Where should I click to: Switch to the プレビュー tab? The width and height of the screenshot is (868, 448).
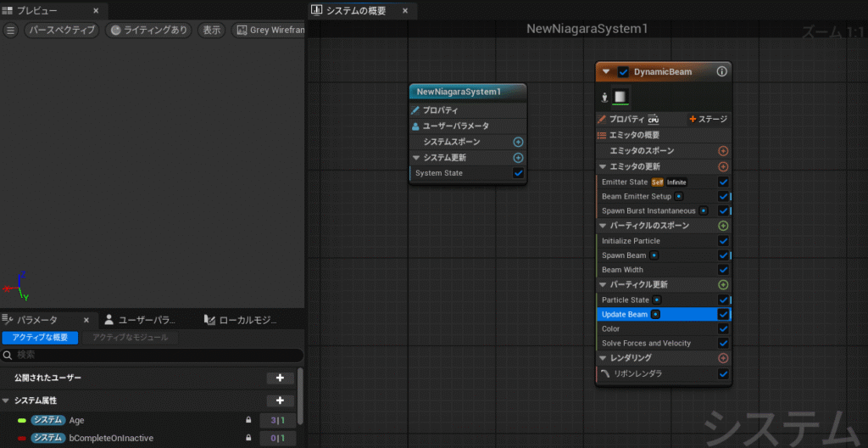click(x=53, y=10)
